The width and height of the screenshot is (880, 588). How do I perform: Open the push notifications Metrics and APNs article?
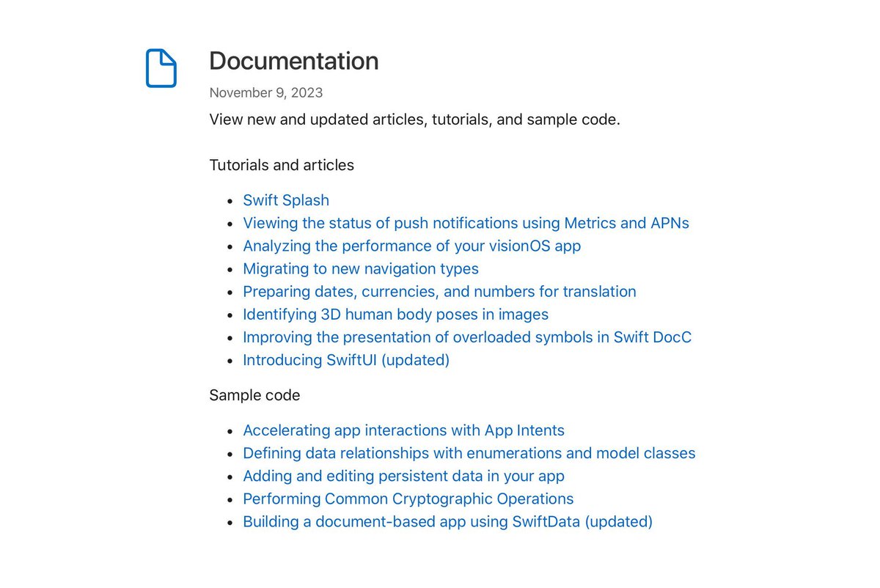[466, 223]
